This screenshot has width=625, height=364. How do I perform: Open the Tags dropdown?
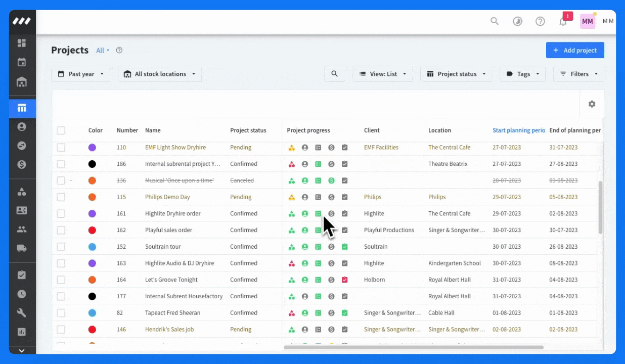[523, 74]
